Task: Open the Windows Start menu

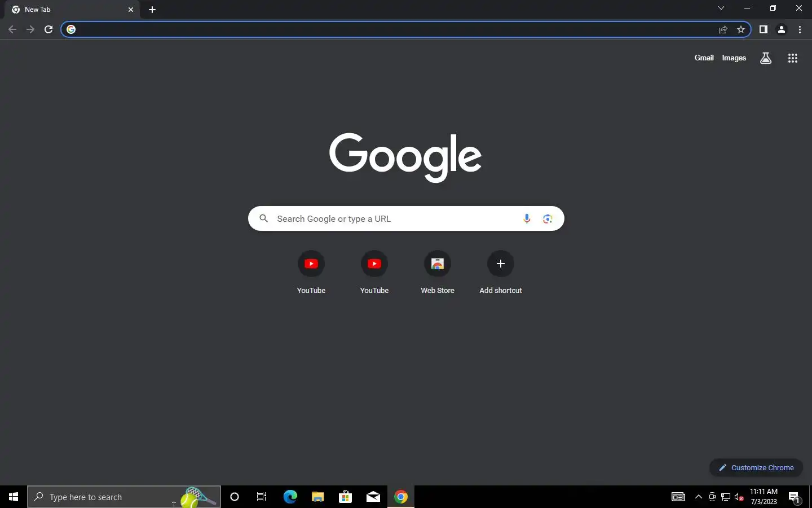Action: coord(14,497)
